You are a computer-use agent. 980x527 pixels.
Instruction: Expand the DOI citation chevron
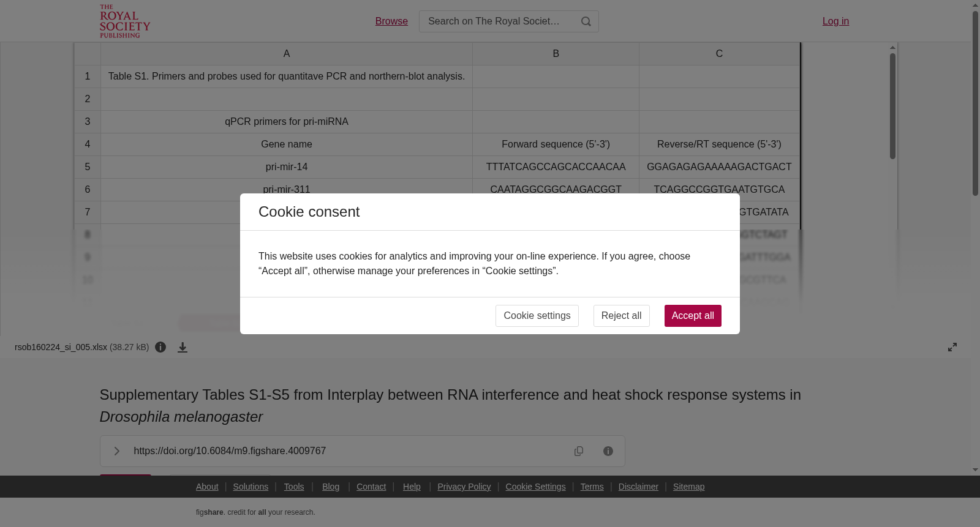click(x=116, y=451)
